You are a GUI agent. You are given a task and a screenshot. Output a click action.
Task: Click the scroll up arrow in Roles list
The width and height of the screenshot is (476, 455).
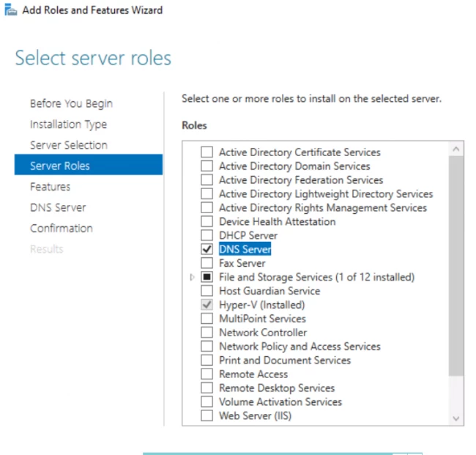coord(456,149)
